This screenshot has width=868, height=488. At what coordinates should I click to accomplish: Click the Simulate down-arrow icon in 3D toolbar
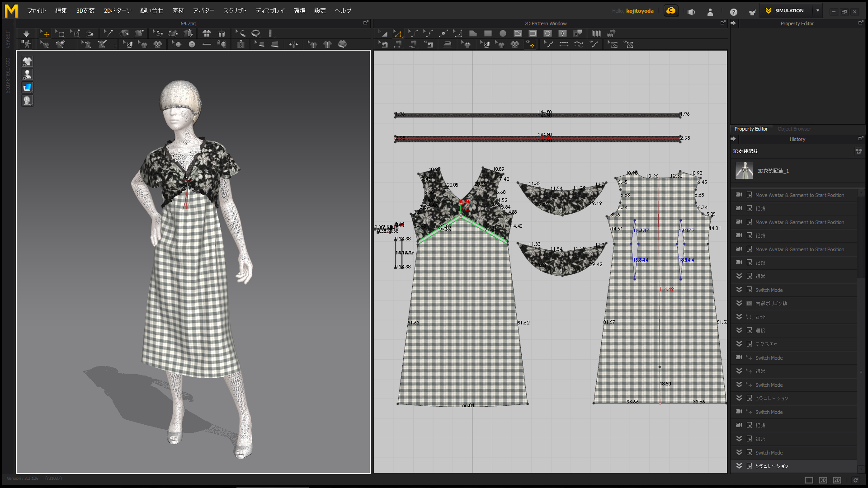point(26,33)
